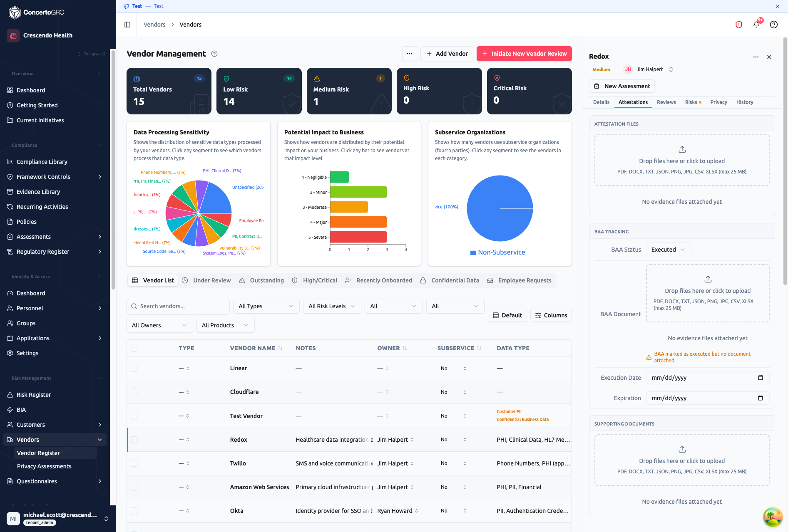Open Recurring Activities in sidebar

[42, 207]
